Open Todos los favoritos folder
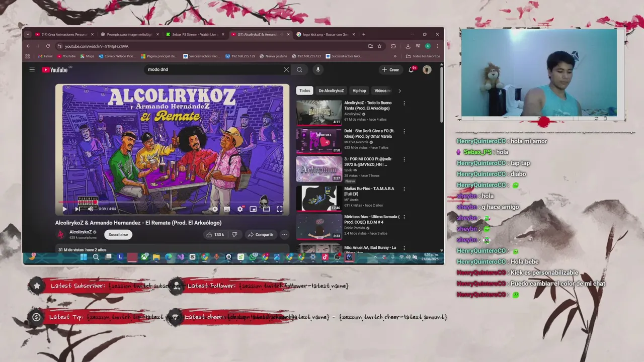644x362 pixels. (423, 56)
